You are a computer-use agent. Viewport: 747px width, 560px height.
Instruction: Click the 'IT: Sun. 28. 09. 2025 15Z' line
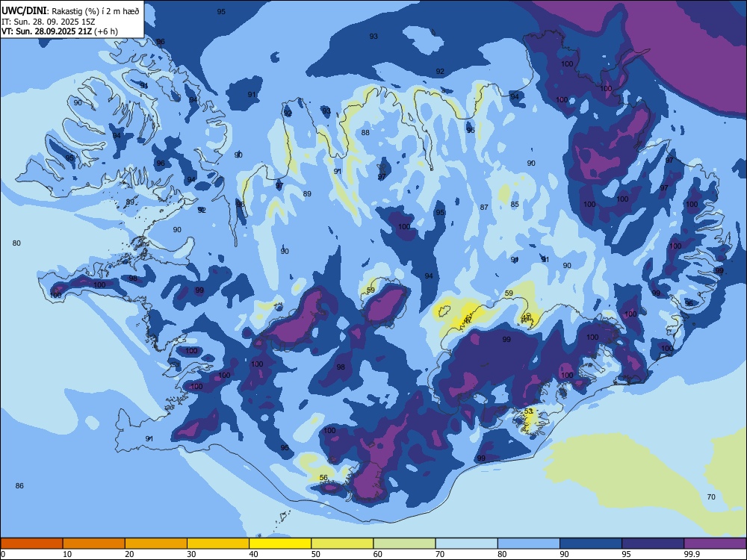(x=49, y=22)
